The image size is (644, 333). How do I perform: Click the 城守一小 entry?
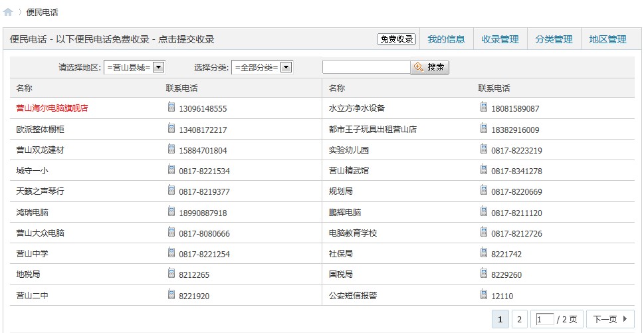pyautogui.click(x=32, y=171)
